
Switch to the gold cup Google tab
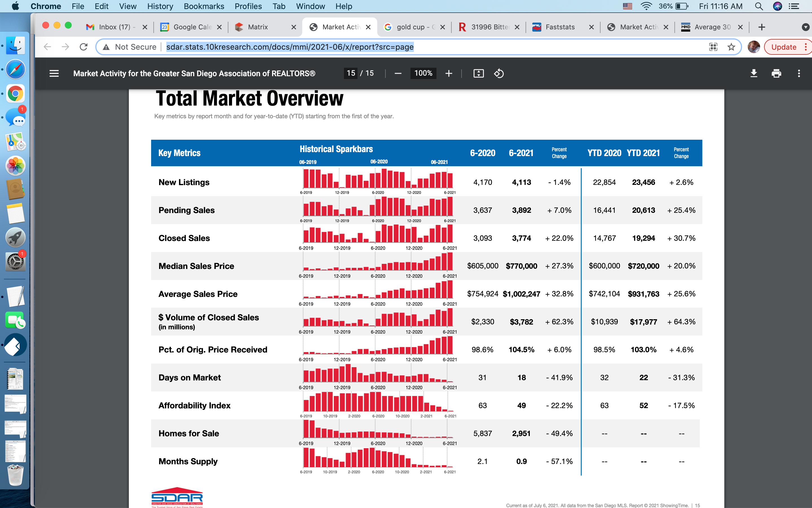pyautogui.click(x=414, y=27)
